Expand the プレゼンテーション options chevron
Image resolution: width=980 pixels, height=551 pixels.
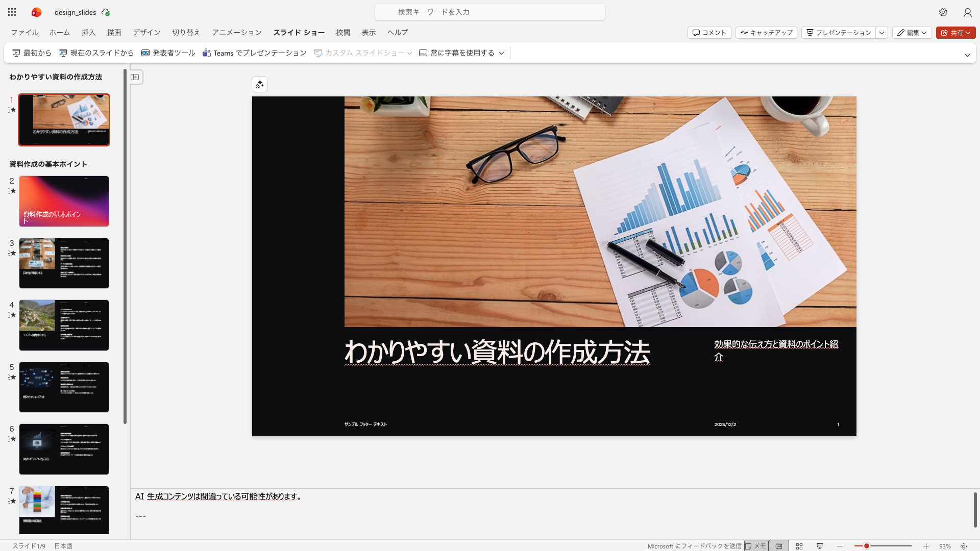(x=883, y=32)
